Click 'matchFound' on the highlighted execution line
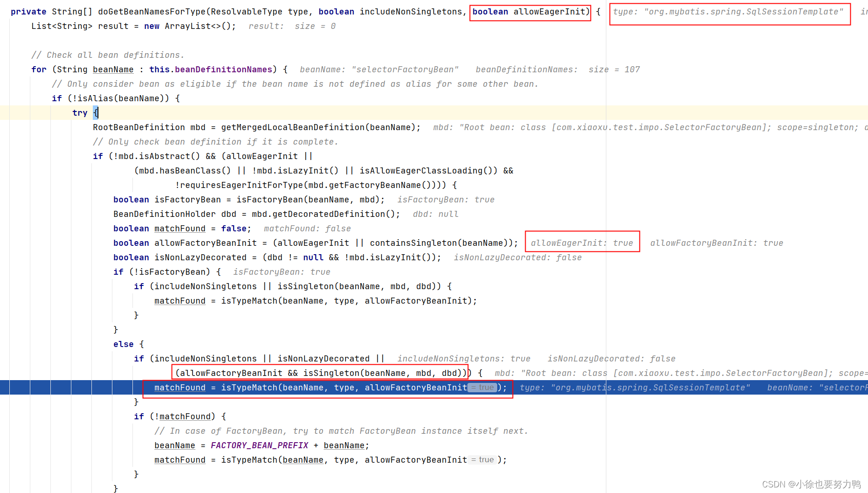Image resolution: width=868 pixels, height=493 pixels. (180, 388)
